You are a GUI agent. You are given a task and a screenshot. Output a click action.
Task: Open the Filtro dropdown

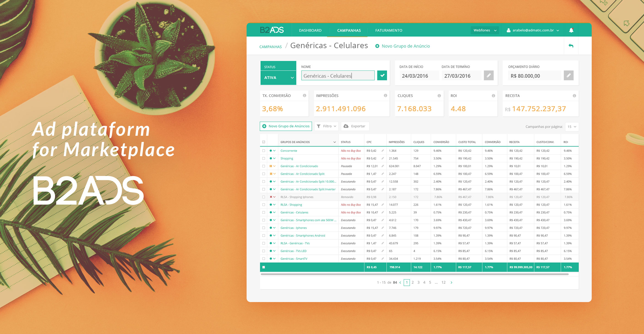pos(326,126)
